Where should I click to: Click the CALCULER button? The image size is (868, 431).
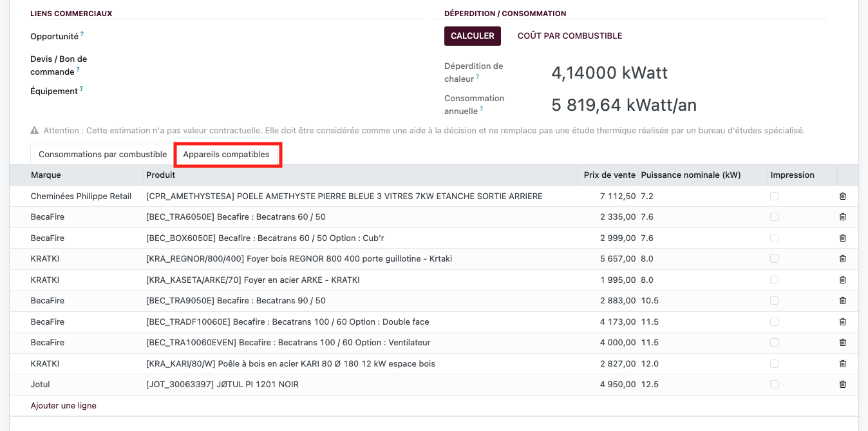(473, 36)
